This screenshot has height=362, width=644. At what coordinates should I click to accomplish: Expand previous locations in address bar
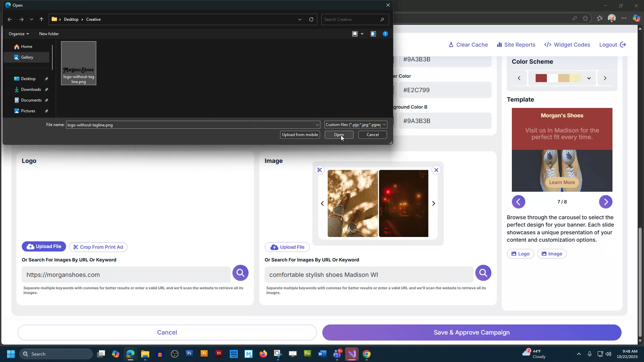(300, 19)
